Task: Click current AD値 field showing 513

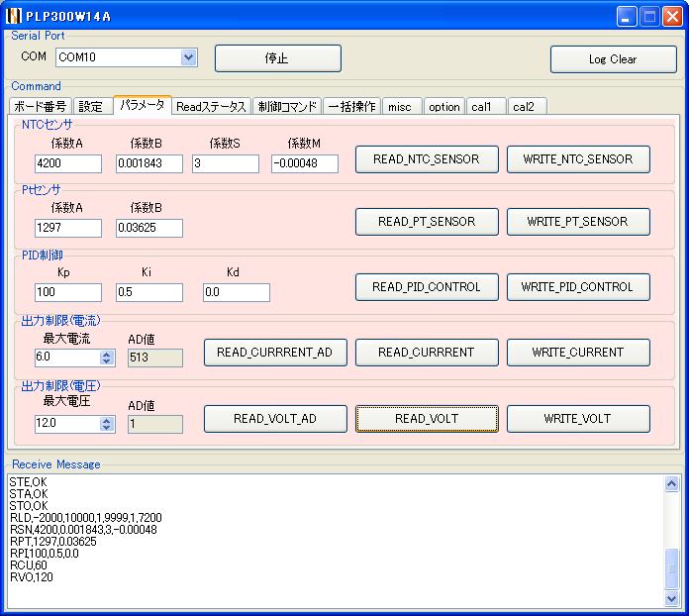Action: [x=155, y=358]
